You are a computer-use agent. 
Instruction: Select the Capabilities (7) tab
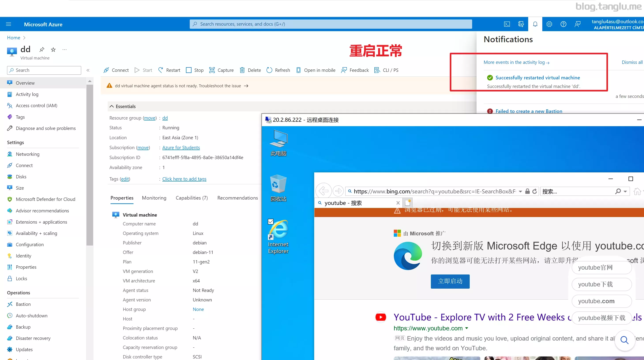192,198
